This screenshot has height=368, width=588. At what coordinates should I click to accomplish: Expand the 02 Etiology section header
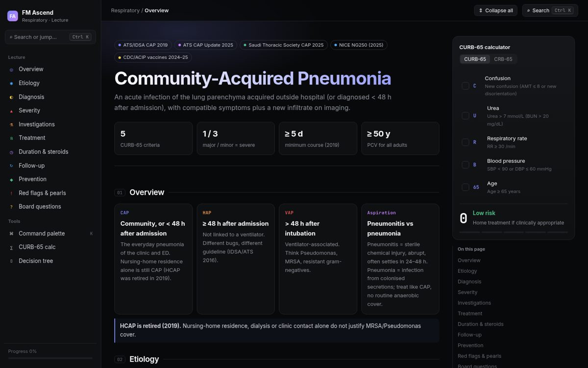277,359
